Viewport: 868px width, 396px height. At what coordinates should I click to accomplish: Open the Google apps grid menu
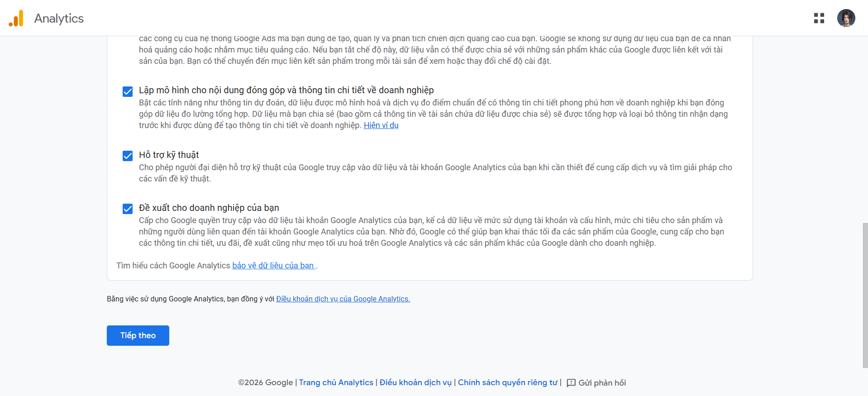819,18
